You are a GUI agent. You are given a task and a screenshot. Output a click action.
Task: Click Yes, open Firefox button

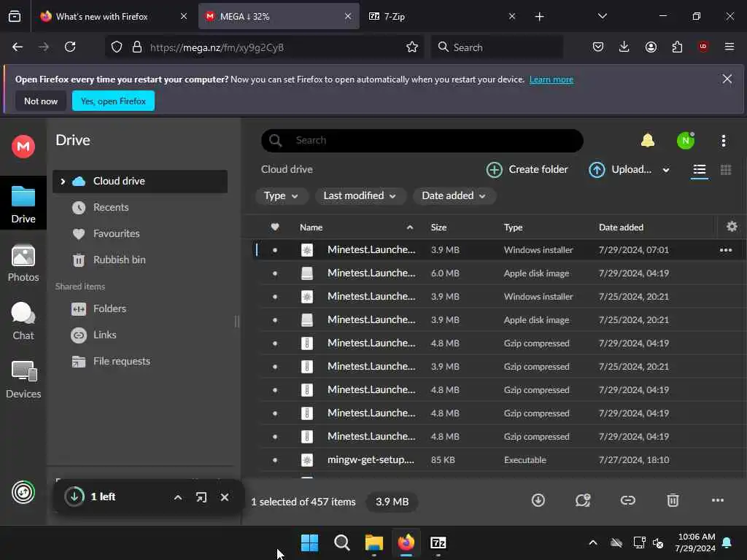(x=113, y=101)
